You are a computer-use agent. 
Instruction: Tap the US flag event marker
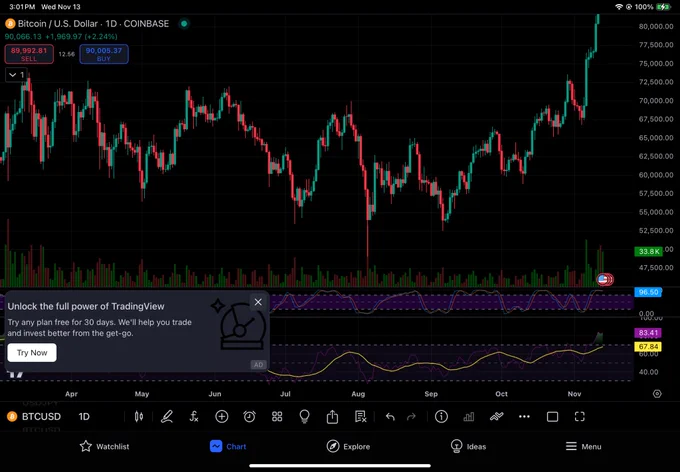[602, 279]
